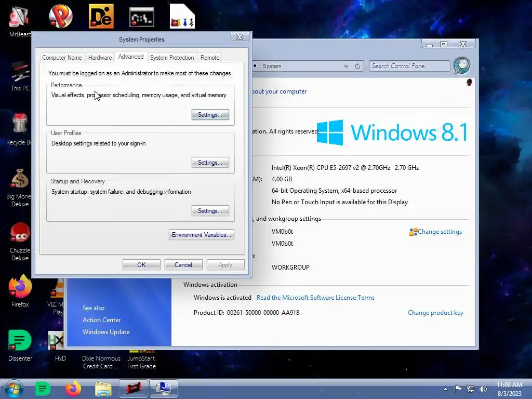Read the Microsoft Software License Terms link
Image resolution: width=532 pixels, height=399 pixels.
315,298
